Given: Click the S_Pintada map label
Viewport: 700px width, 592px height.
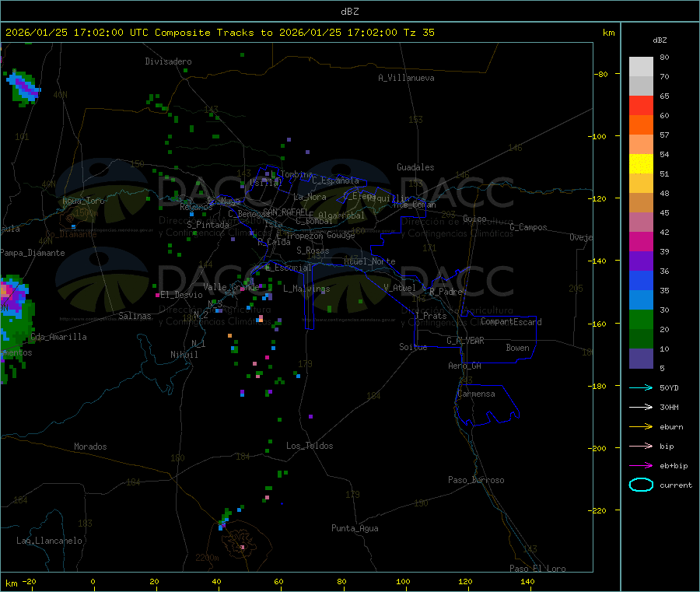Looking at the screenshot, I should (x=208, y=225).
